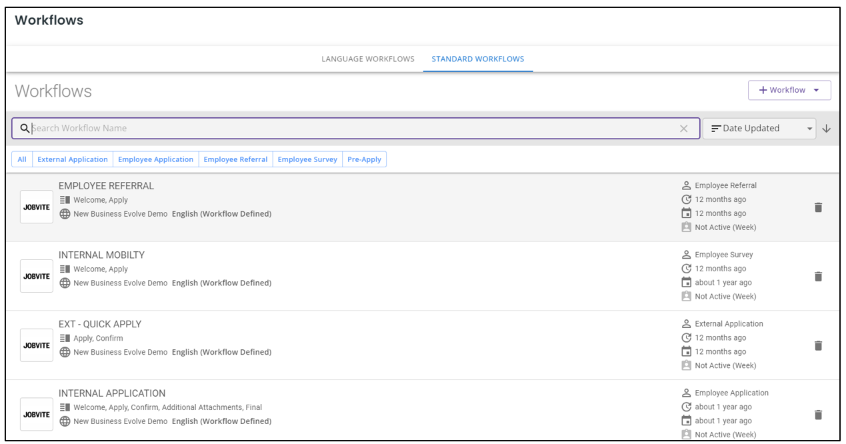Click 'English (Workflow Defined)' in INTERNAL MOBILTY row
The height and width of the screenshot is (444, 846).
click(x=222, y=283)
